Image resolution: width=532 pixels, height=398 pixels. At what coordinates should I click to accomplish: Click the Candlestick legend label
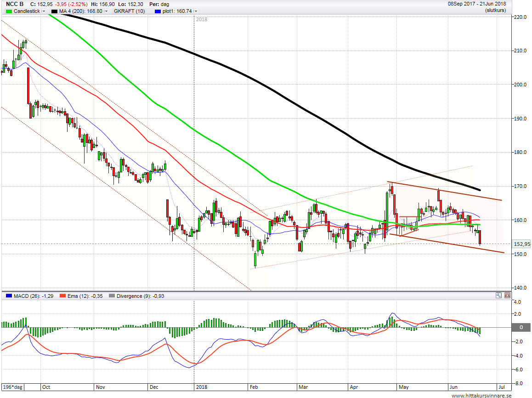tap(27, 11)
